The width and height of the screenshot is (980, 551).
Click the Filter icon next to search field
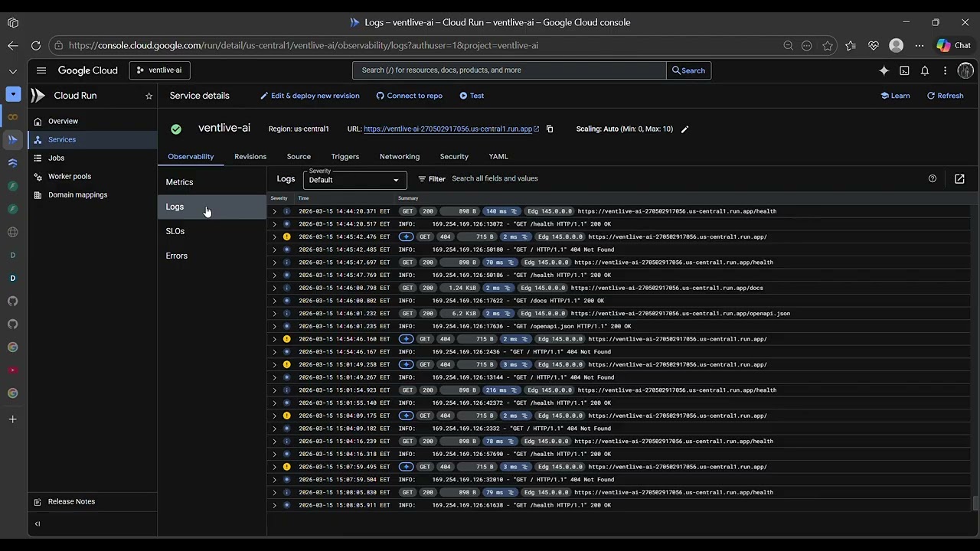[x=431, y=179]
